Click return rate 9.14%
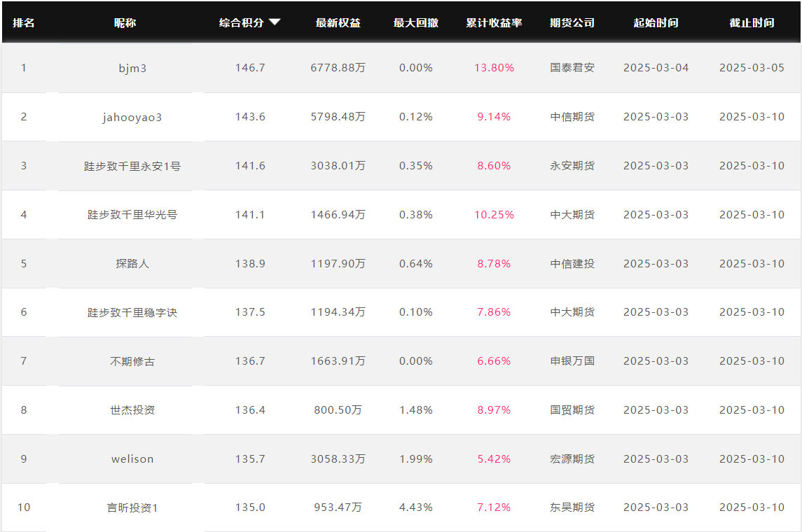 (x=494, y=116)
